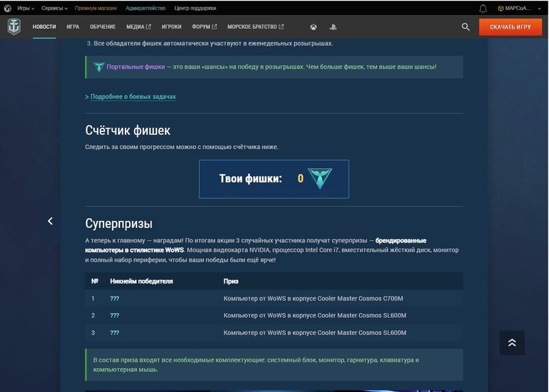Image resolution: width=549 pixels, height=392 pixels.
Task: Click the Счётчик фишек heading
Action: [x=128, y=130]
